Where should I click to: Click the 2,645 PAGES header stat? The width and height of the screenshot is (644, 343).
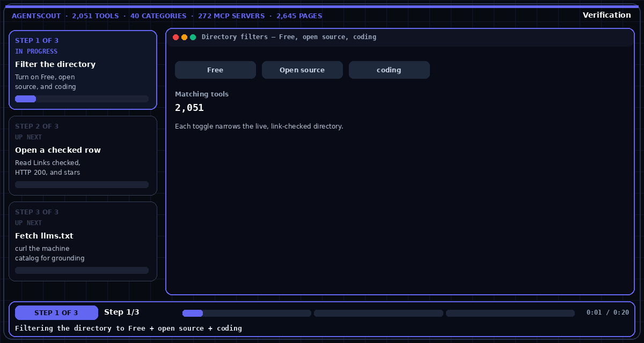(299, 16)
